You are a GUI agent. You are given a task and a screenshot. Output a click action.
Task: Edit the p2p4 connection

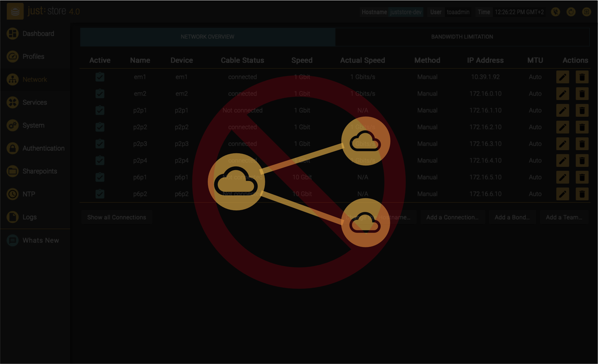point(563,160)
